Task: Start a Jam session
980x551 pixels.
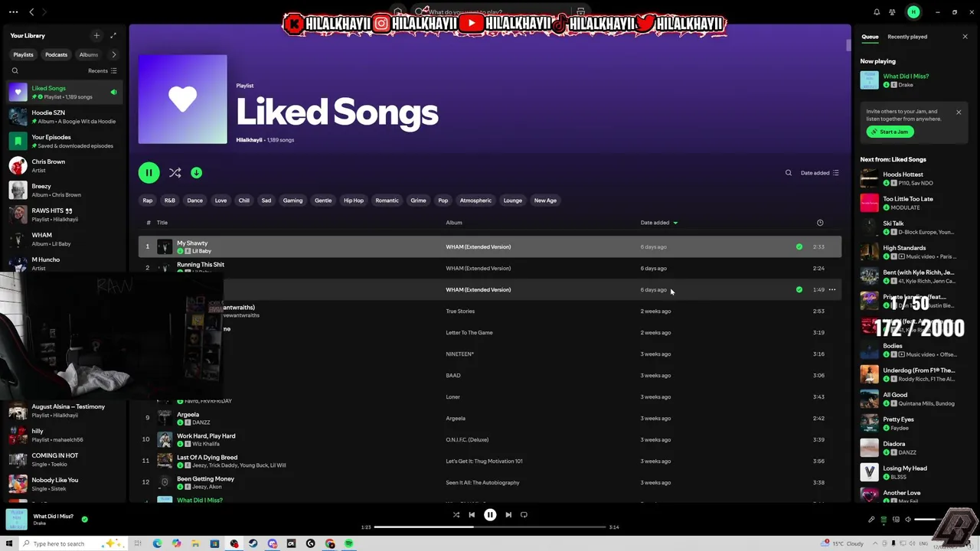Action: [x=890, y=132]
